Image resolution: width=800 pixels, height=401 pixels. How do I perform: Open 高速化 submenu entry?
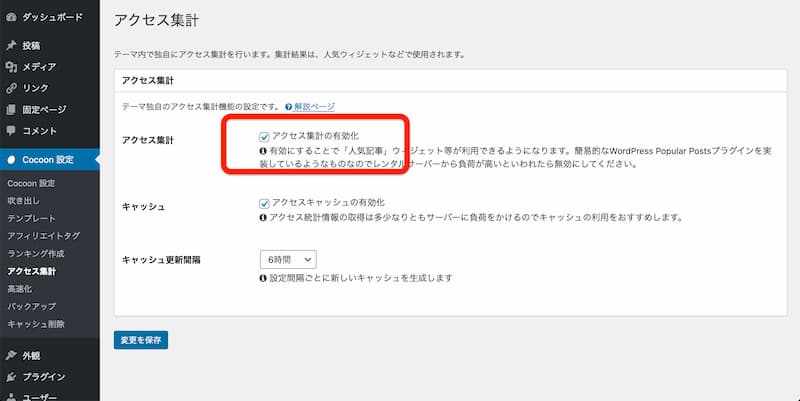click(19, 289)
